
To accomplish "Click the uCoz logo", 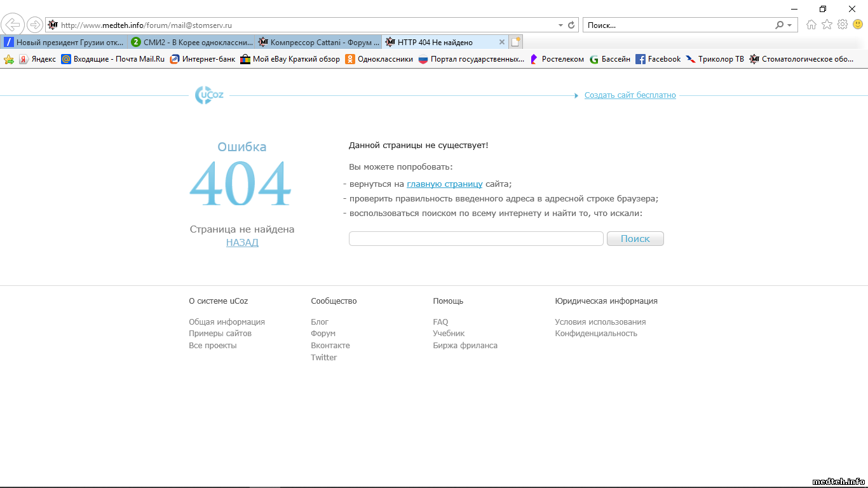I will [209, 95].
